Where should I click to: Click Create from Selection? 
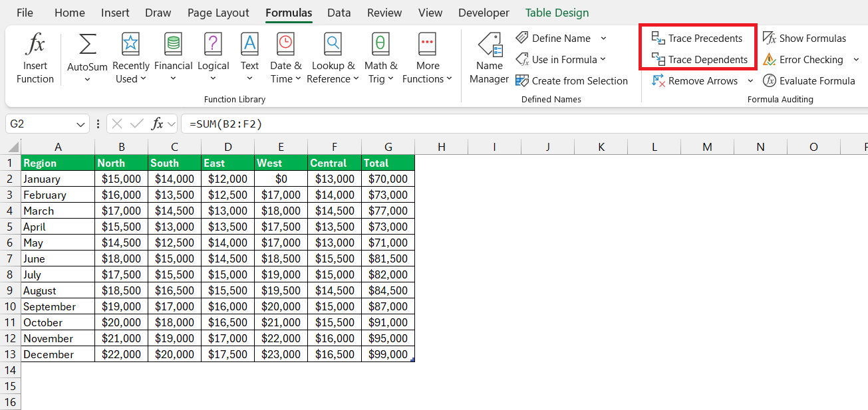[572, 80]
